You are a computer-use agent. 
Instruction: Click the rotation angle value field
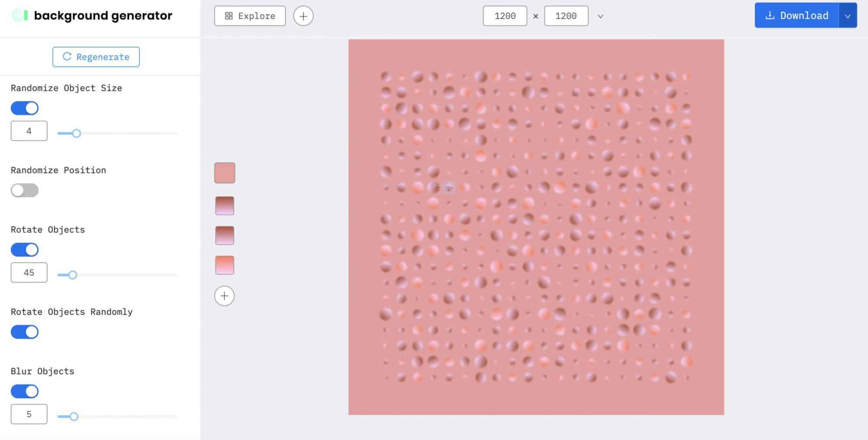(x=29, y=272)
